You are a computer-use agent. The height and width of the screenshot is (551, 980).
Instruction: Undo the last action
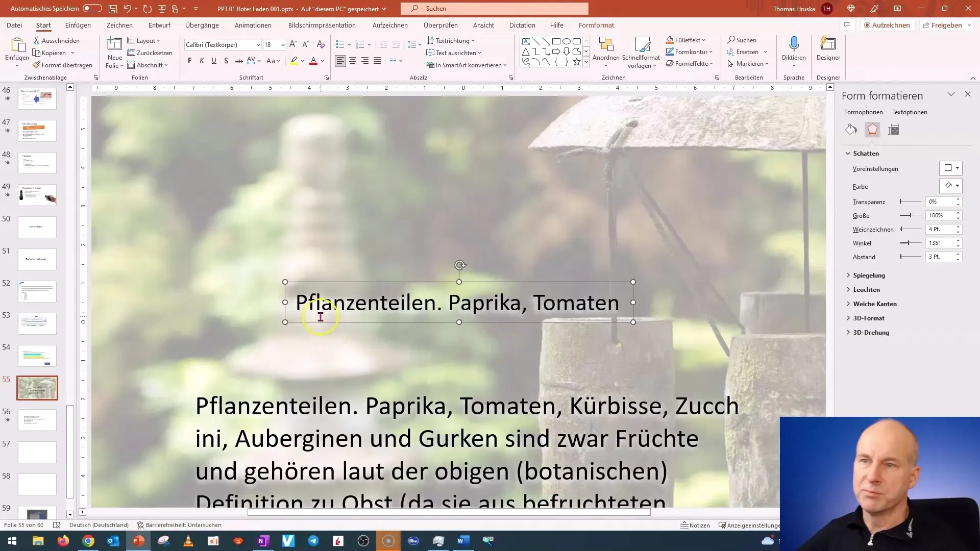[128, 9]
